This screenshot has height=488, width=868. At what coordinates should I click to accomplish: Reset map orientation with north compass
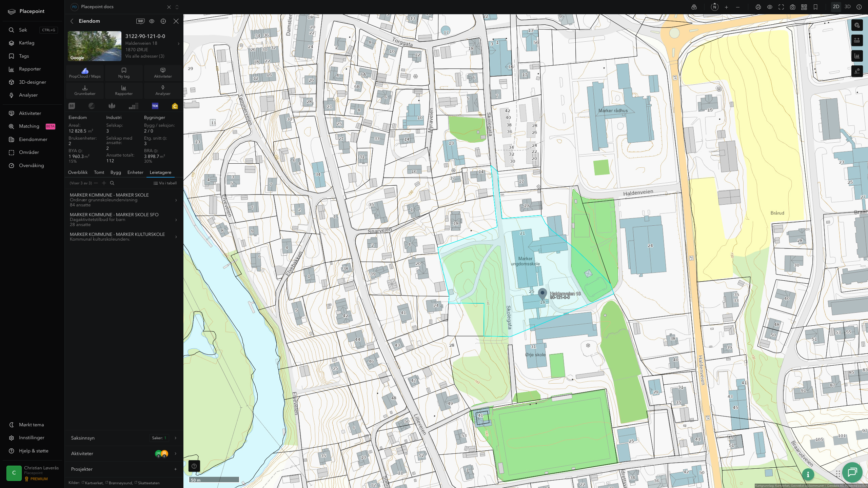[714, 7]
